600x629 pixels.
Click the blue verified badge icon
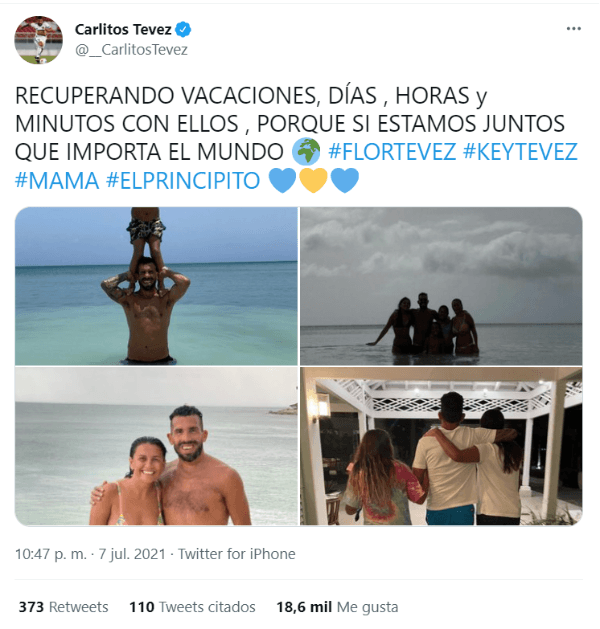183,29
